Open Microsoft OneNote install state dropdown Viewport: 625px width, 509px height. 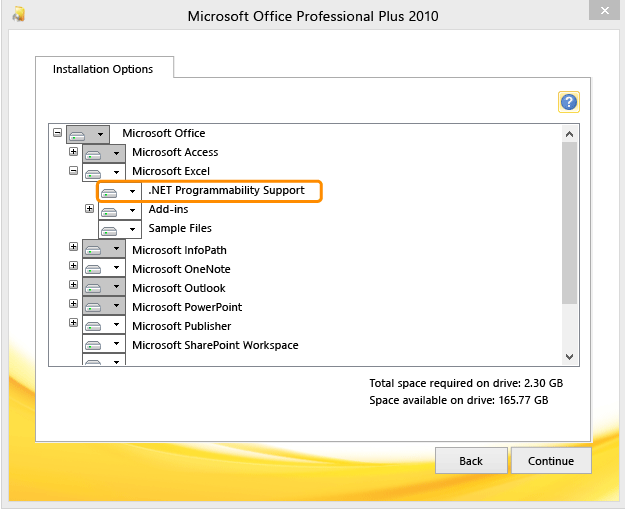coord(104,268)
